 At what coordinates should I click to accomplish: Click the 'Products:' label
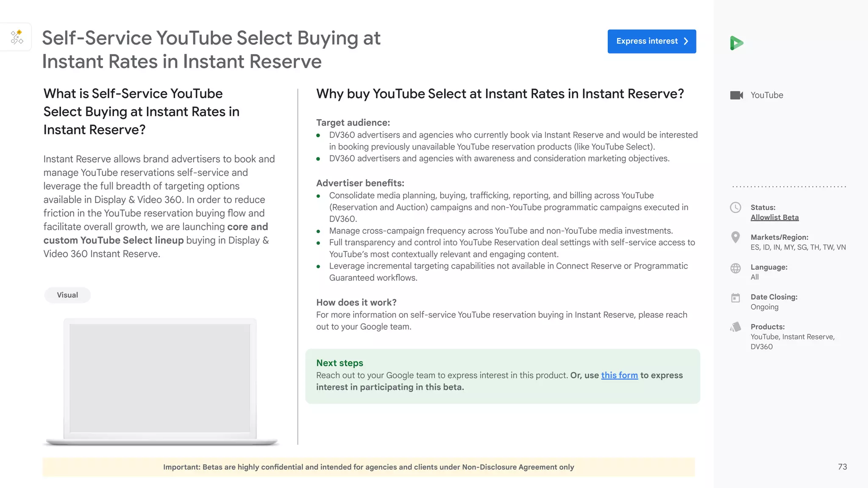click(x=768, y=327)
